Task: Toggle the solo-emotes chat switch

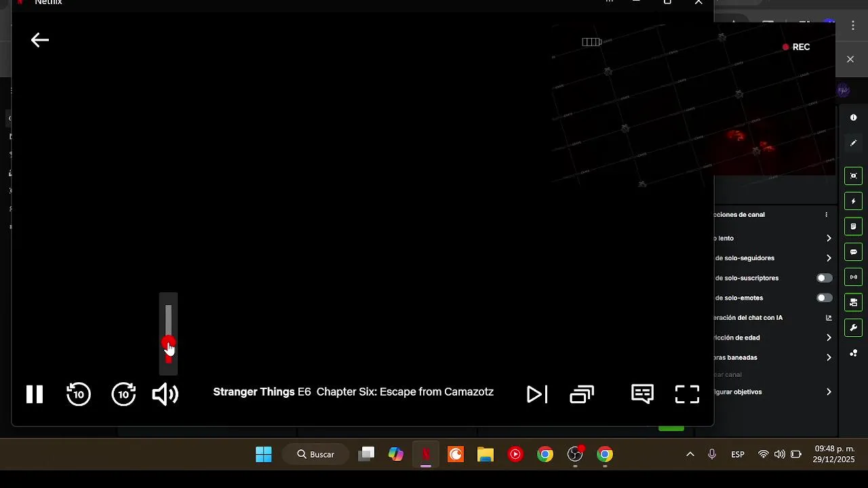Action: [x=825, y=298]
